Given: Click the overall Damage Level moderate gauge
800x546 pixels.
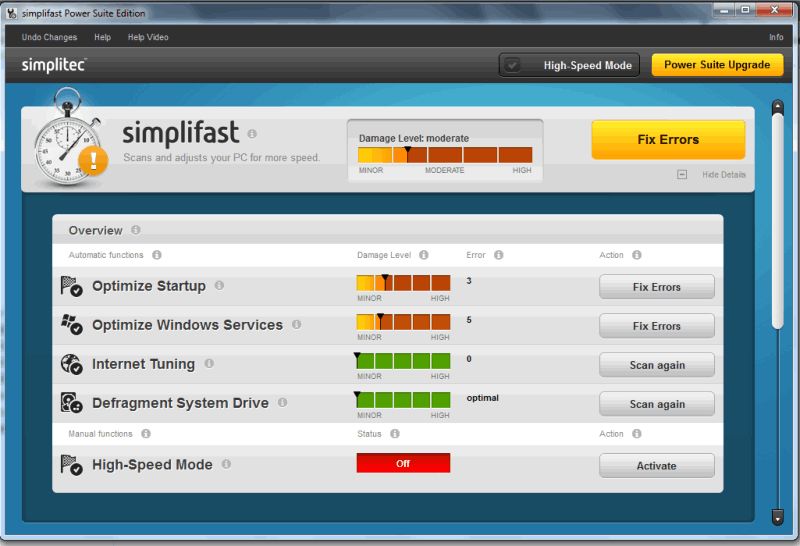Looking at the screenshot, I should pyautogui.click(x=445, y=155).
